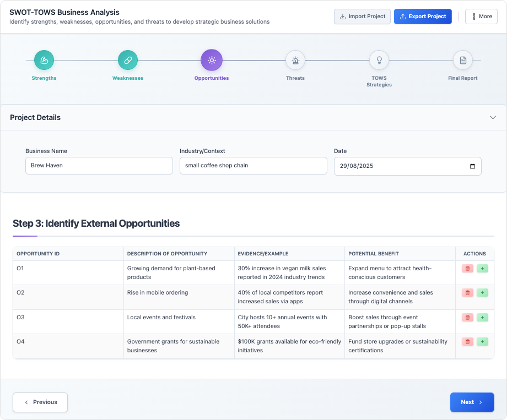Click the green plus icon on row O3
Screen dimensions: 507x420
click(x=482, y=317)
